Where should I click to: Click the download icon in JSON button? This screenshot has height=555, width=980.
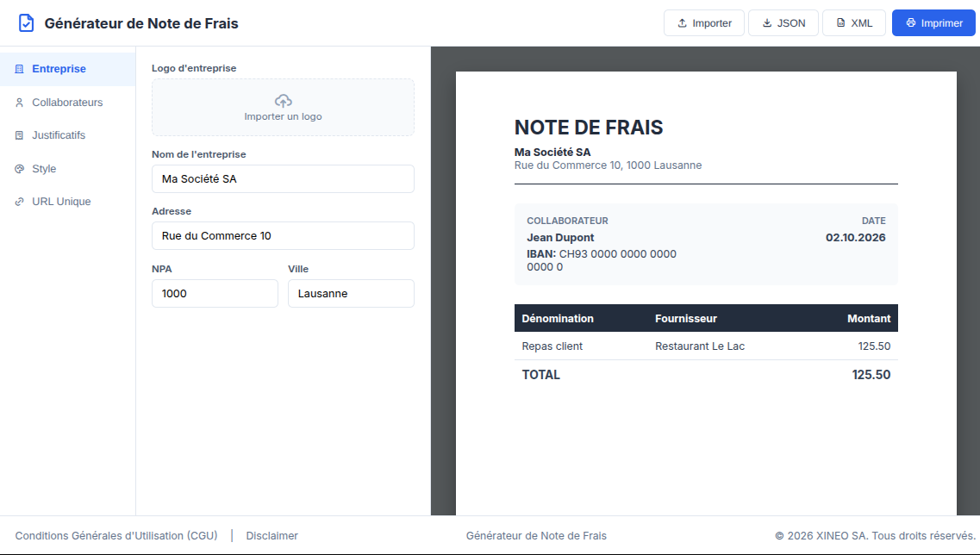point(767,23)
